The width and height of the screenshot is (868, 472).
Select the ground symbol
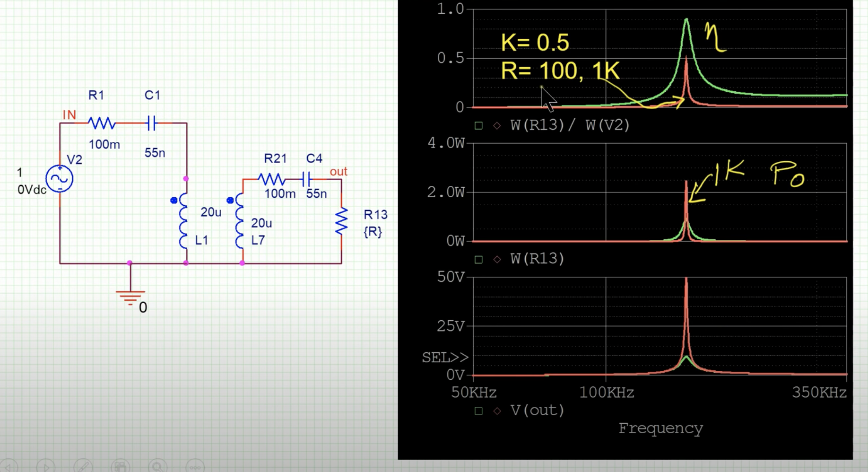click(x=130, y=298)
